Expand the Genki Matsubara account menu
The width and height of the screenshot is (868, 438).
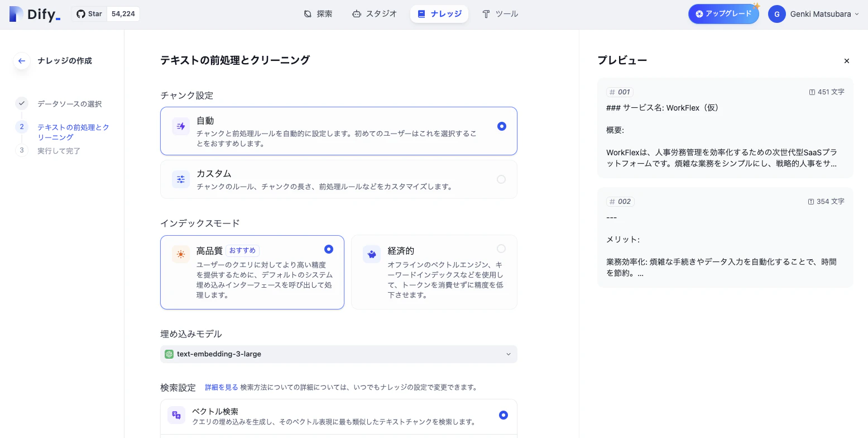(x=814, y=14)
